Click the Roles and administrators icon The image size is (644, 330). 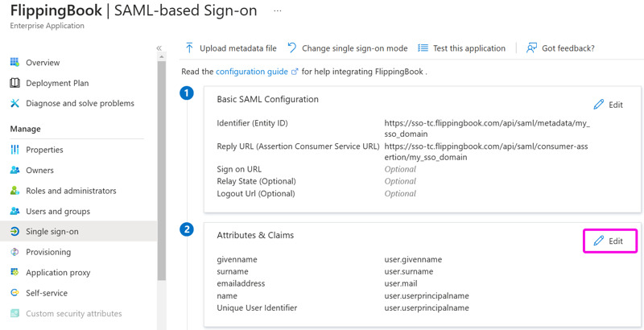(x=14, y=191)
